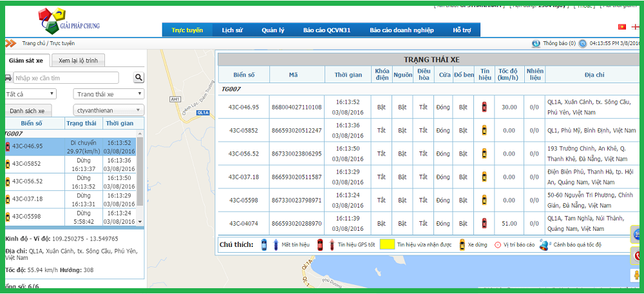
Task: Click Cảnh báo quá tốc độ legend icon
Action: tap(545, 244)
